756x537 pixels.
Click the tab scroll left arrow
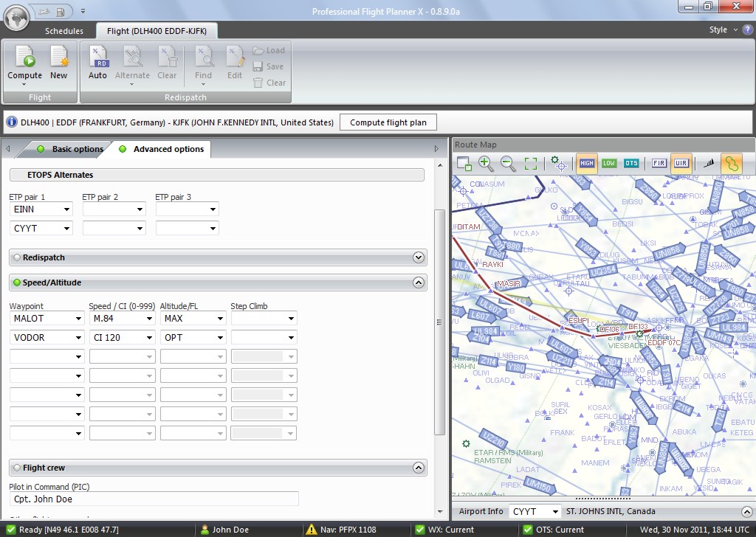click(x=8, y=149)
